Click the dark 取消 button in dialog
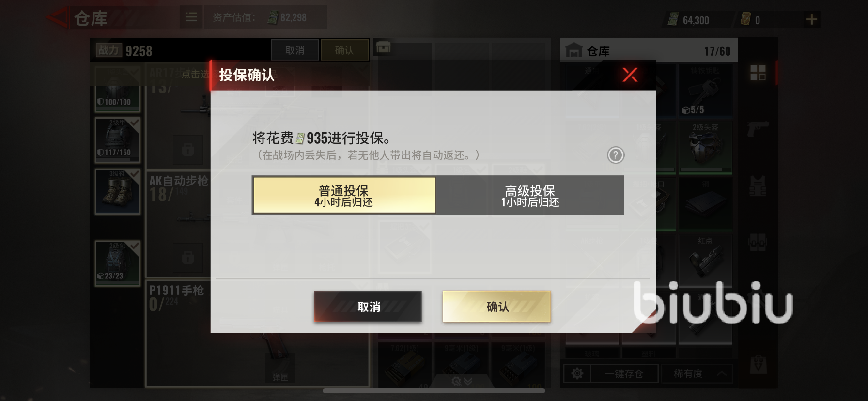Image resolution: width=868 pixels, height=401 pixels. [368, 307]
